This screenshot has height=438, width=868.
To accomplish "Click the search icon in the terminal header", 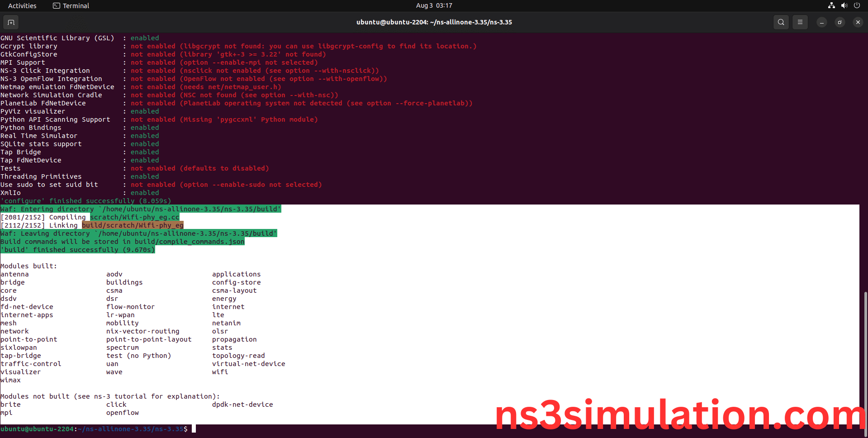I will click(x=781, y=22).
